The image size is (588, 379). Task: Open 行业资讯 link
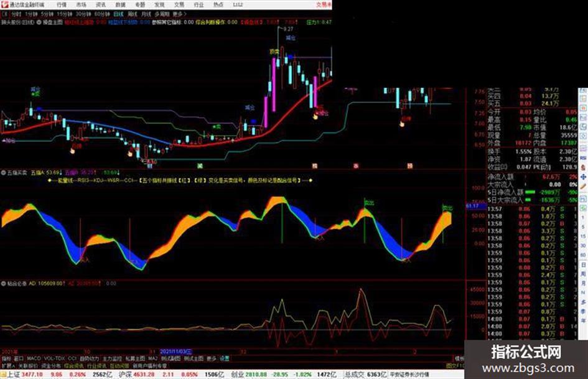click(x=97, y=365)
